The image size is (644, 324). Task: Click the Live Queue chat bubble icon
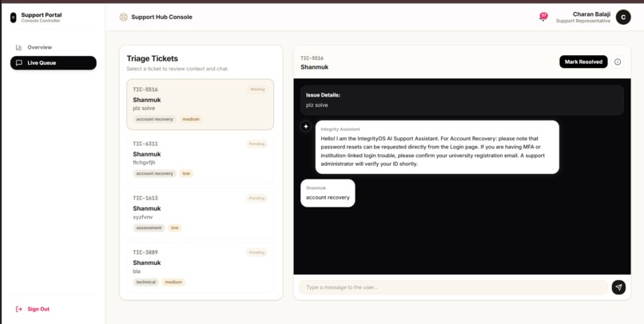click(x=18, y=63)
